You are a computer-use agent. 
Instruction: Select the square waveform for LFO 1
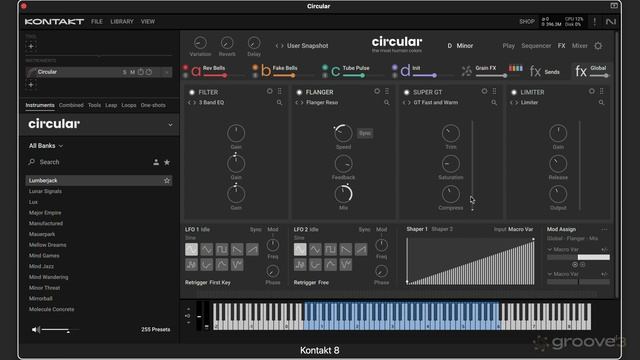pos(222,249)
